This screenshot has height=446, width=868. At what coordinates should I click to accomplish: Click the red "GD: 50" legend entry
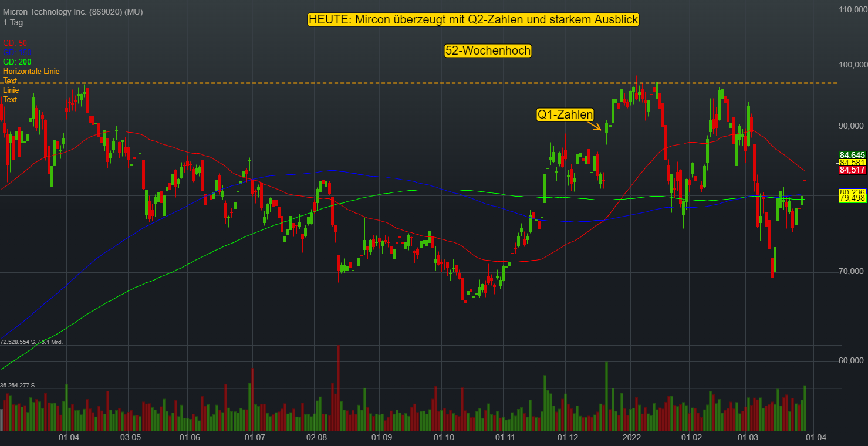(x=15, y=43)
